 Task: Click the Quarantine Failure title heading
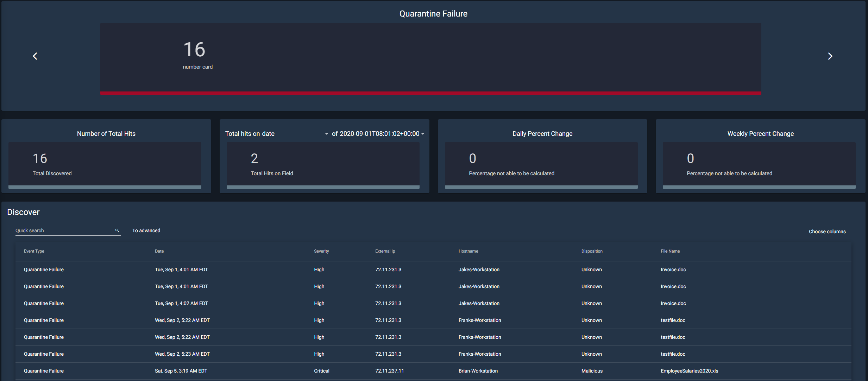click(433, 14)
